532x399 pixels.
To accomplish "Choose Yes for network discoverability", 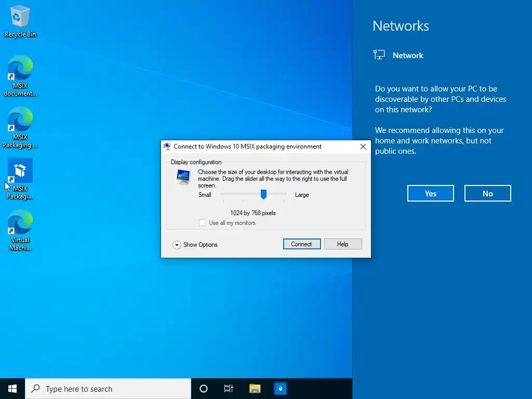I will [430, 193].
